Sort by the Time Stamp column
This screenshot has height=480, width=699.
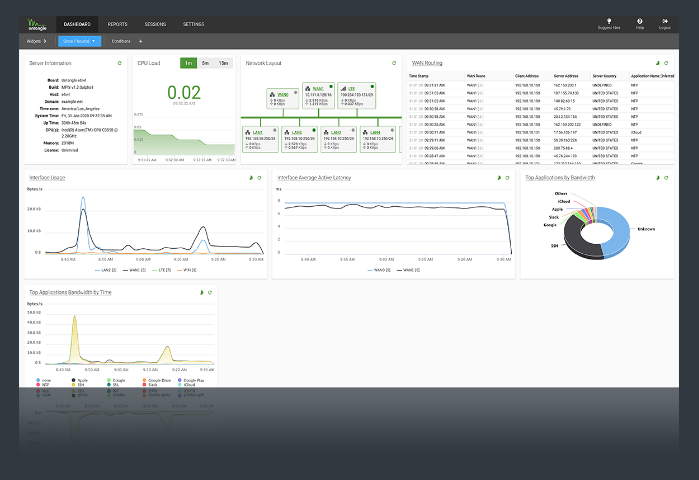click(436, 76)
